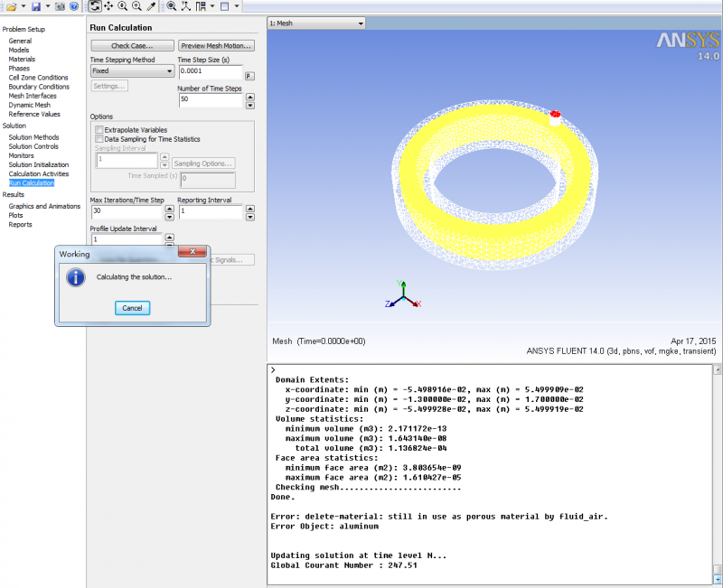Open the Materials tree item
This screenshot has height=588, width=723.
click(x=22, y=60)
